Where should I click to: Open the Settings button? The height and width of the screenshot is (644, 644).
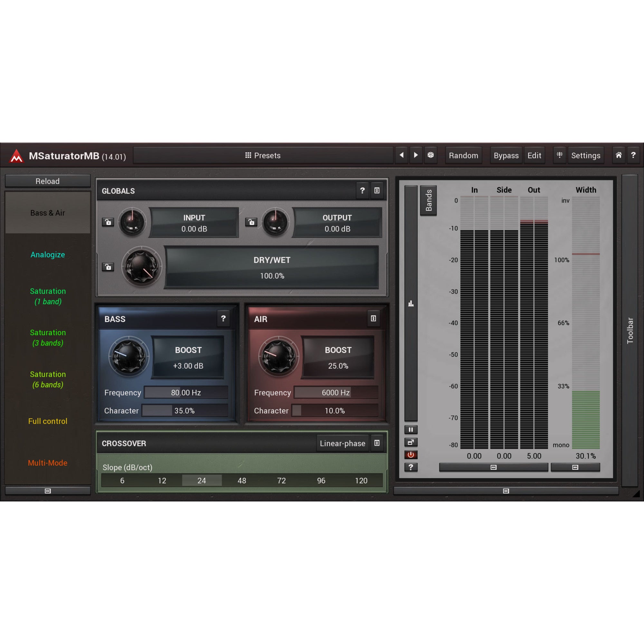tap(586, 155)
